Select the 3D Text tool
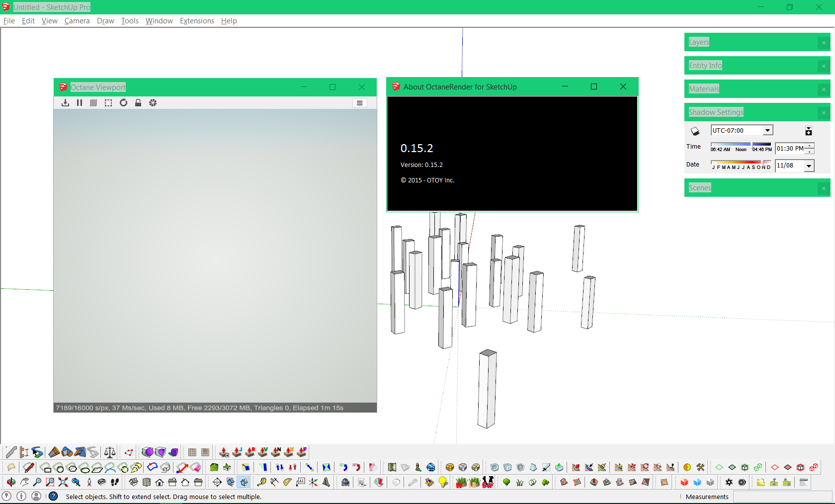 coord(327,482)
